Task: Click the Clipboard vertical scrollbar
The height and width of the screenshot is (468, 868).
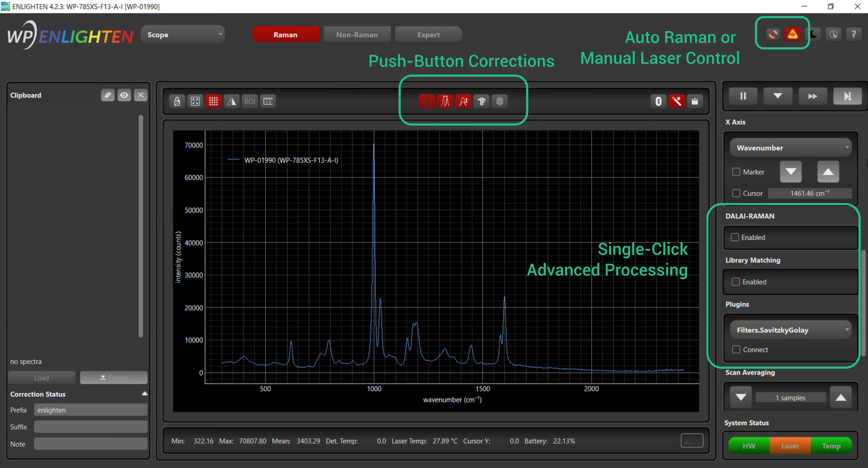Action: coord(141,226)
